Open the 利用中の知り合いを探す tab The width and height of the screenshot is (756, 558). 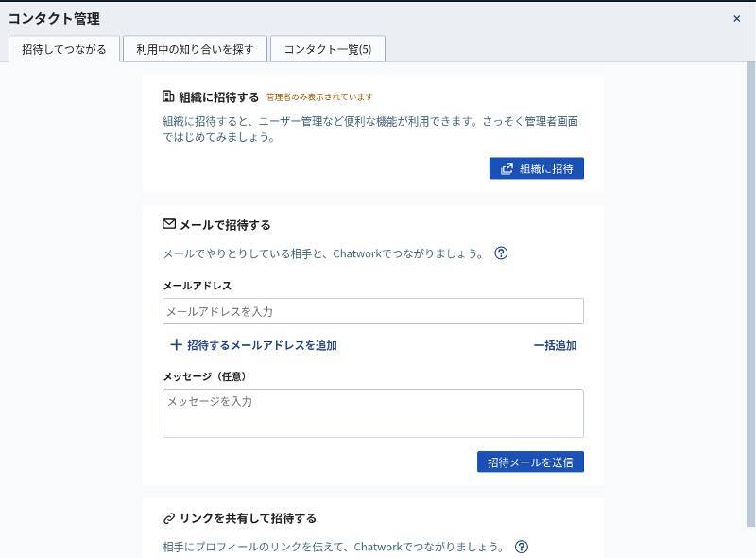click(x=195, y=49)
